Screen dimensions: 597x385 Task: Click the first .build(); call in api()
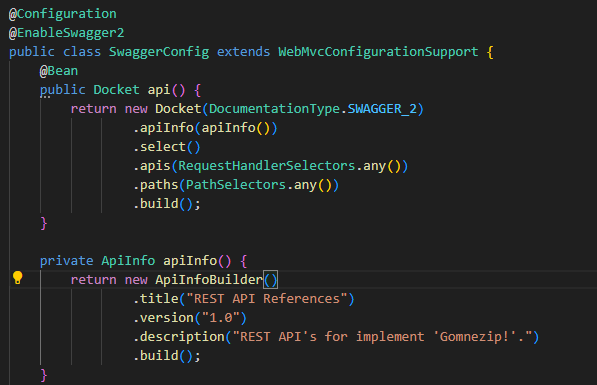[x=166, y=204]
